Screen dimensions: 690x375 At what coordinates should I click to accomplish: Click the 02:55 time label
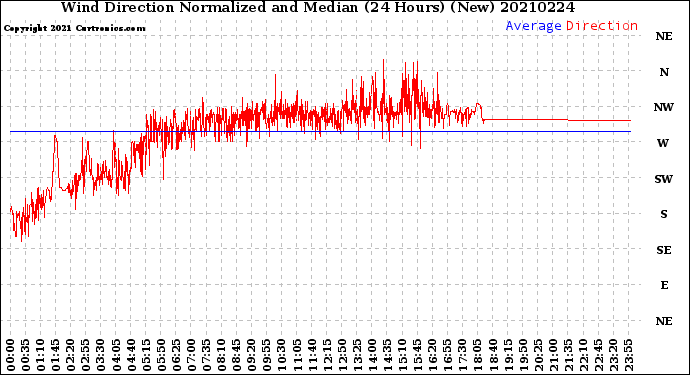pos(86,355)
